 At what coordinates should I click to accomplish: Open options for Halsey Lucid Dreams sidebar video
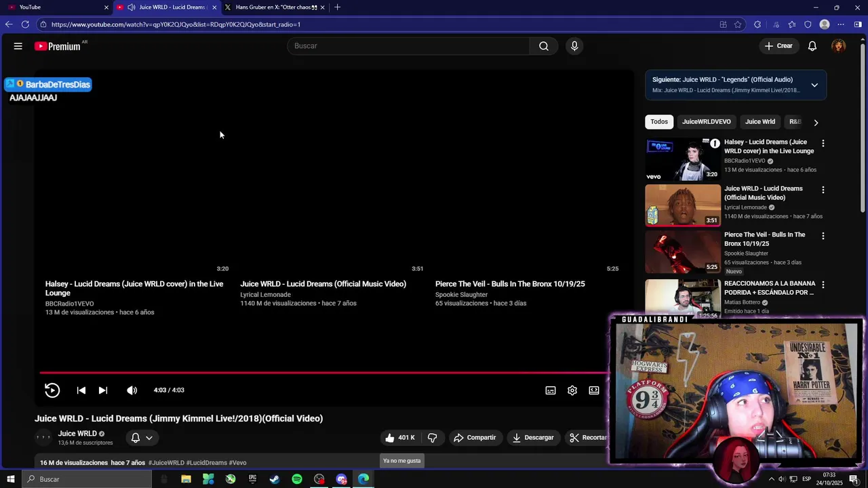click(823, 144)
